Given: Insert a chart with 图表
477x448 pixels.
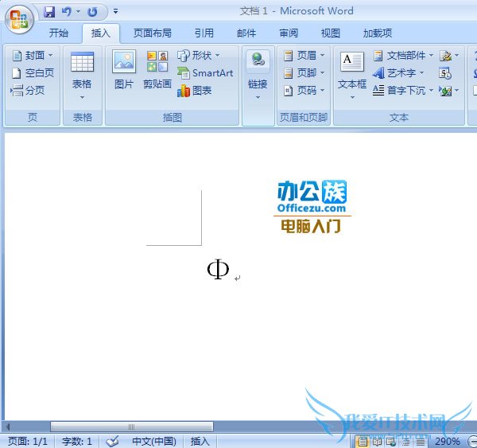Looking at the screenshot, I should (195, 91).
